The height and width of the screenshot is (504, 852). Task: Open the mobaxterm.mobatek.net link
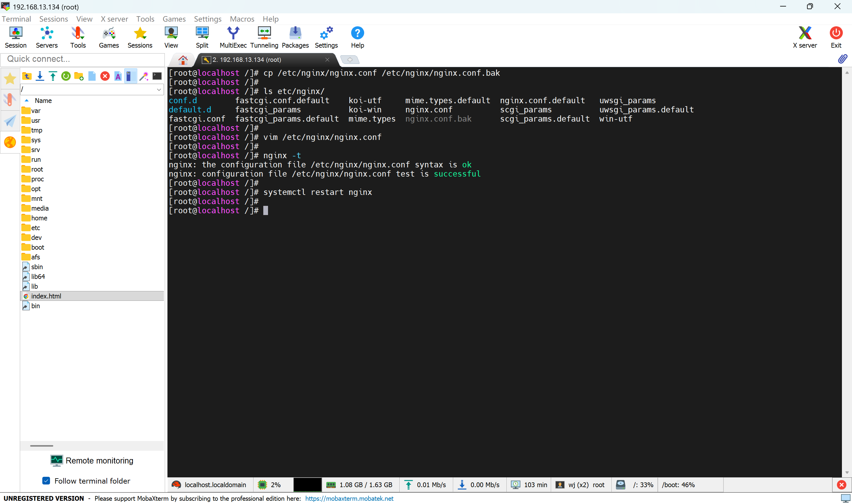[x=349, y=498]
